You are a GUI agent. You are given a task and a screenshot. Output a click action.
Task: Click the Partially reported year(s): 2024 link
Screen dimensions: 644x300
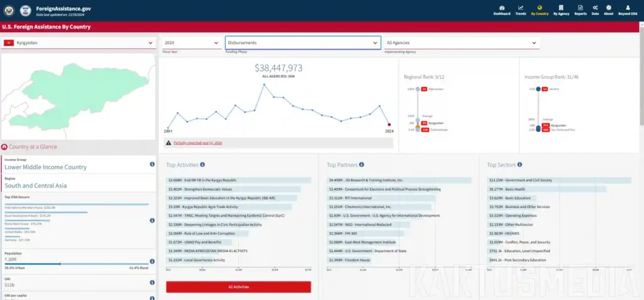pos(198,143)
